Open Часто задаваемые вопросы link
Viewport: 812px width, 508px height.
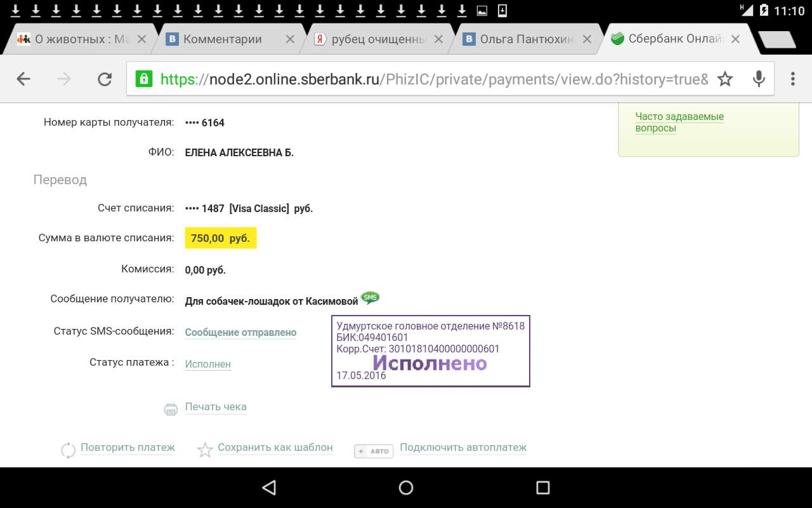click(x=679, y=123)
